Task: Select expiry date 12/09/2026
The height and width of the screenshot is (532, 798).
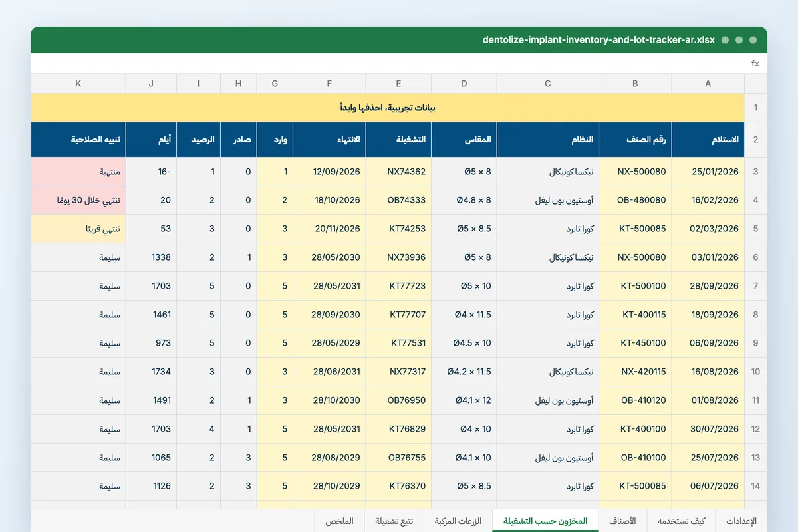Action: coord(329,172)
